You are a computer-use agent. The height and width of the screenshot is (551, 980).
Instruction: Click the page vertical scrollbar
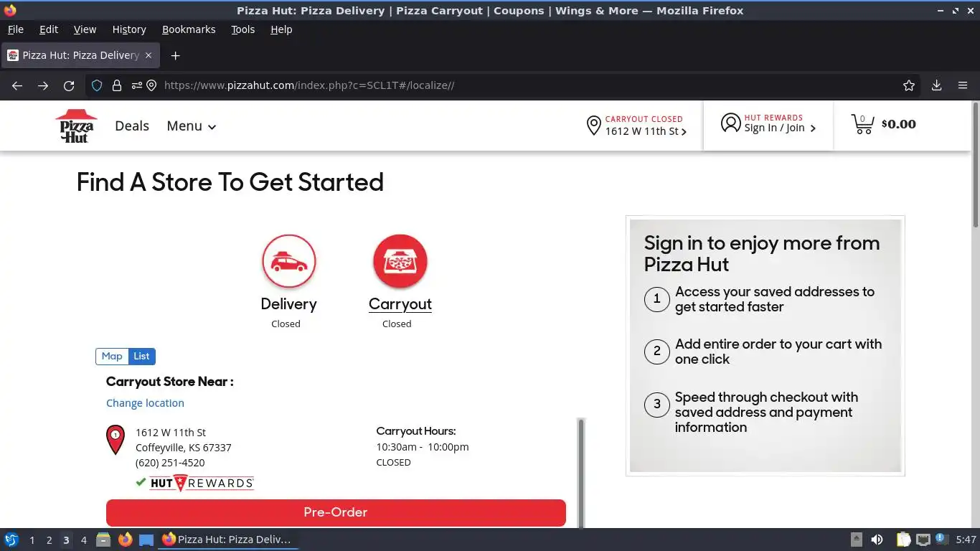[x=975, y=165]
